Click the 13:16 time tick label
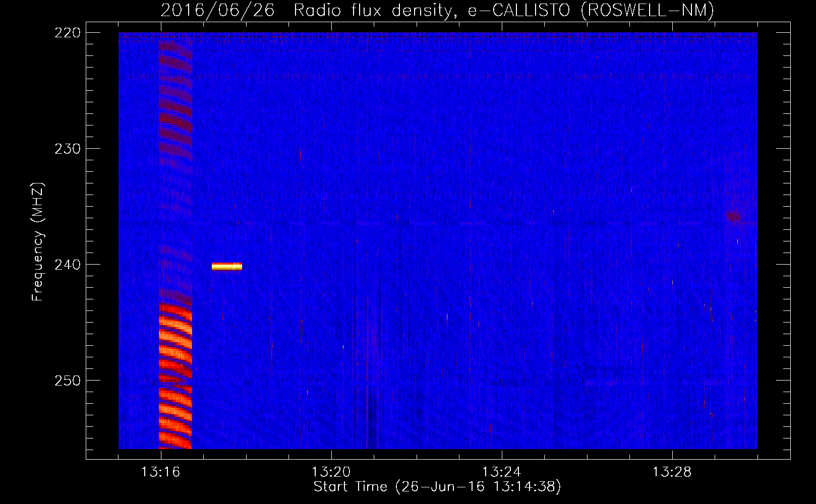Viewport: 816px width, 504px height. click(161, 472)
